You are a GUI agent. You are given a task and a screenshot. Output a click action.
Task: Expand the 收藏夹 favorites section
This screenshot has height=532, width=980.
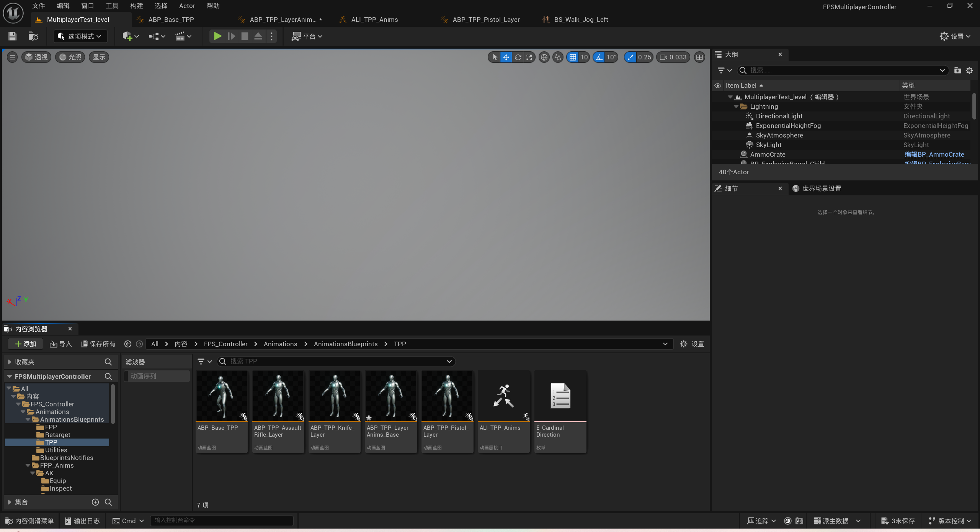(9, 362)
